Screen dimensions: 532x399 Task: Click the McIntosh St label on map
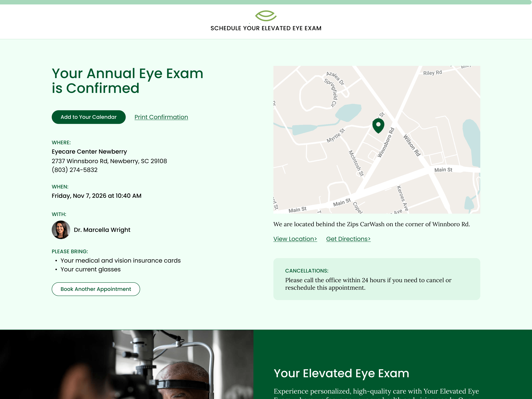point(356,163)
